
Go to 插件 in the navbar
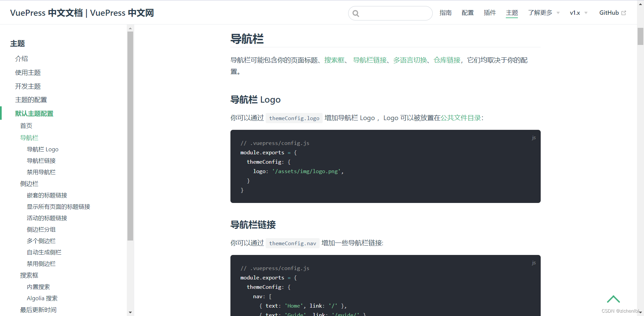tap(490, 13)
